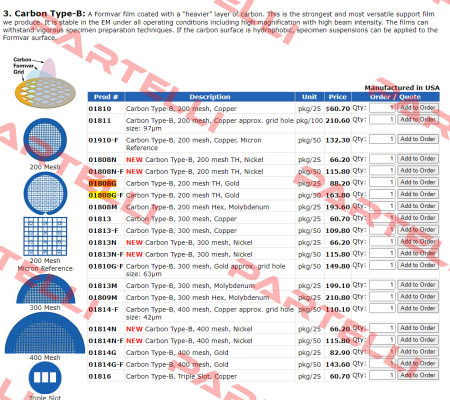450x400 pixels.
Task: Click the Price column header
Action: tap(338, 97)
